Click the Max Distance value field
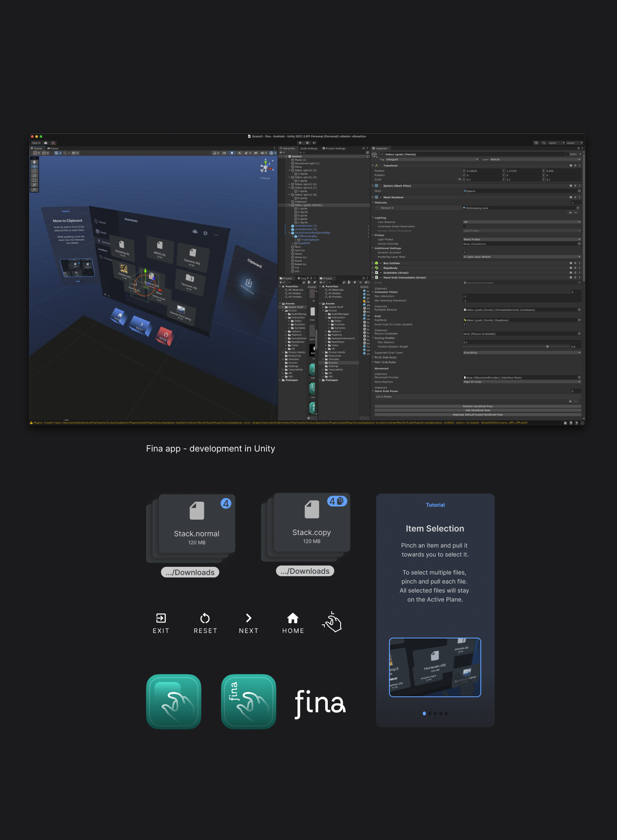Screen dimensions: 617x840 pyautogui.click(x=521, y=342)
